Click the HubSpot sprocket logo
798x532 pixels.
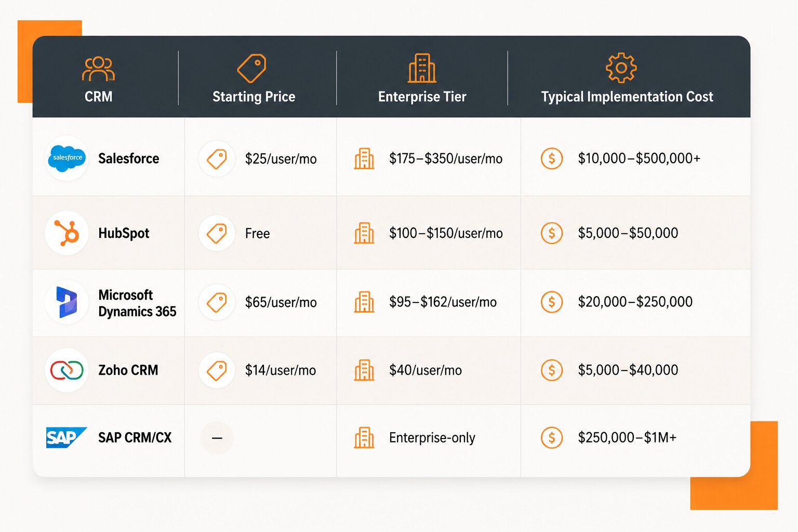coord(67,233)
